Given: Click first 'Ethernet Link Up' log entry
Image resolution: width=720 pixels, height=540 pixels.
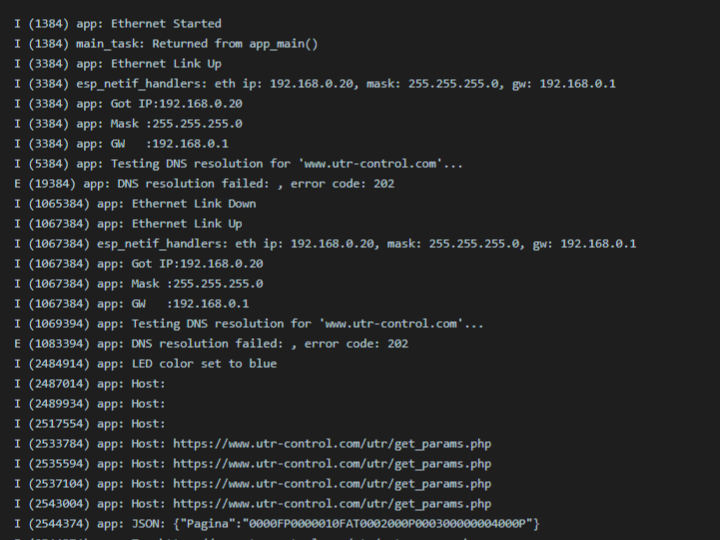Looking at the screenshot, I should pyautogui.click(x=118, y=64).
